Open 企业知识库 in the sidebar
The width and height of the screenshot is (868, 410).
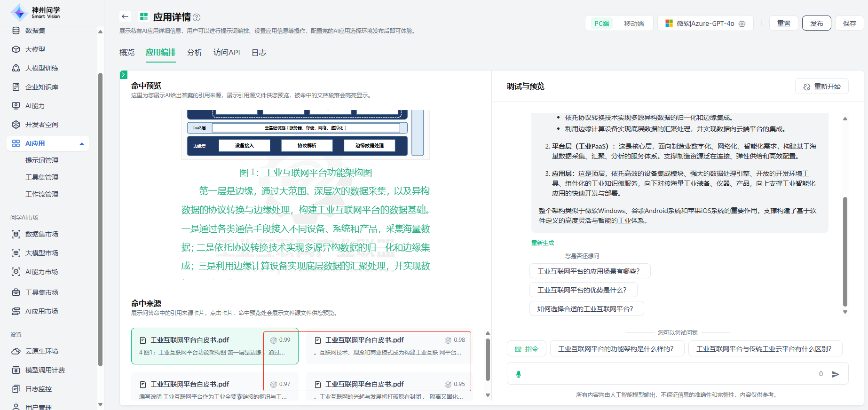[x=41, y=87]
